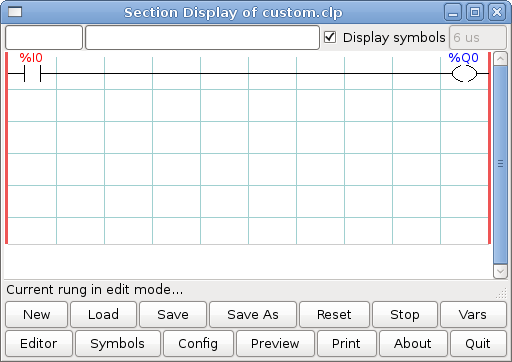
Task: Click the Reset button
Action: click(334, 314)
